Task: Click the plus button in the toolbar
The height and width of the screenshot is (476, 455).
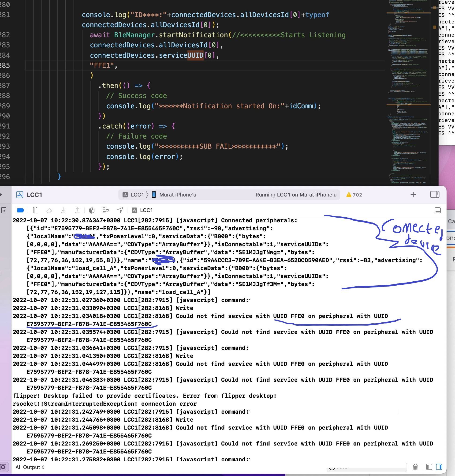Action: [x=413, y=194]
